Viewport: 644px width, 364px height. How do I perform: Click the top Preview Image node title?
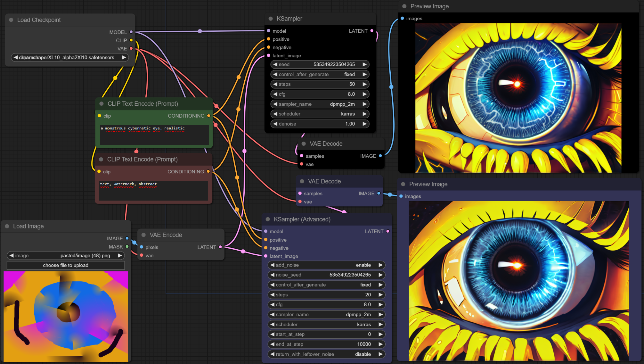[429, 6]
